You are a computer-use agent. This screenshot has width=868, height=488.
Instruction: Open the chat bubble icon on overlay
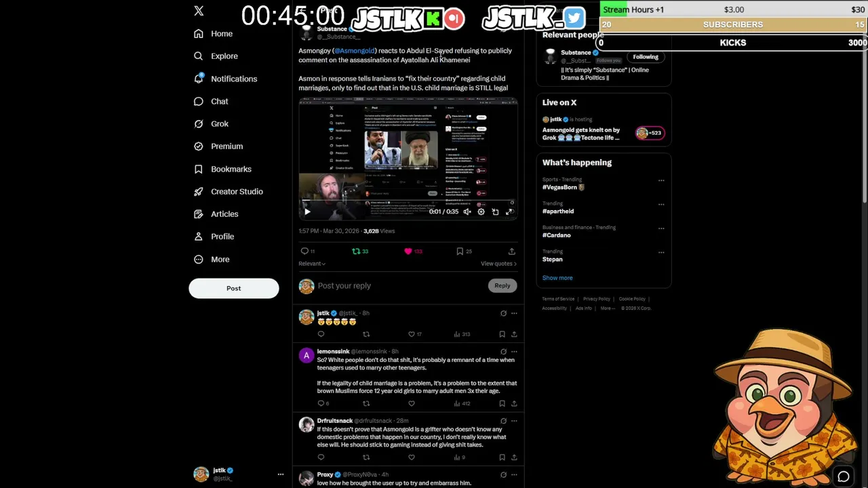(x=844, y=477)
